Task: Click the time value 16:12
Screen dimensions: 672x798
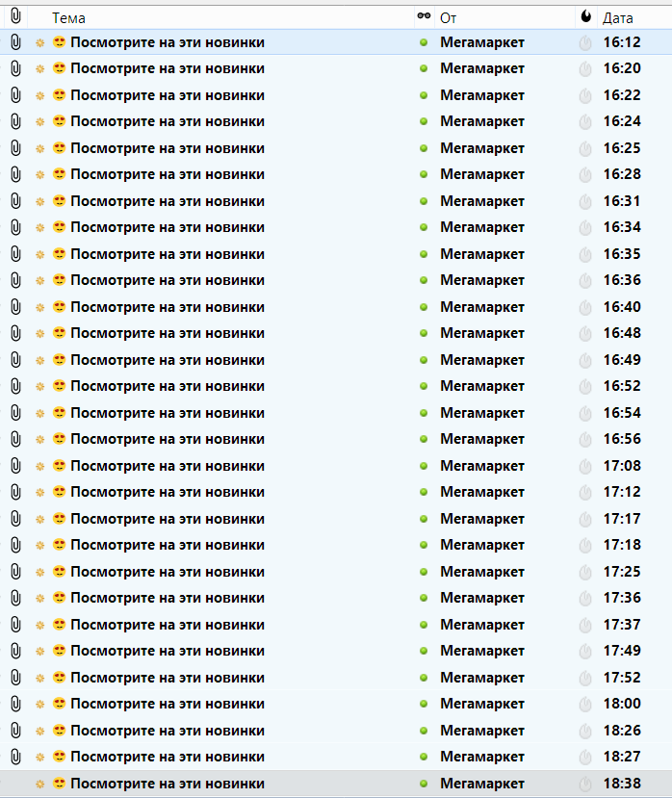Action: [x=622, y=42]
